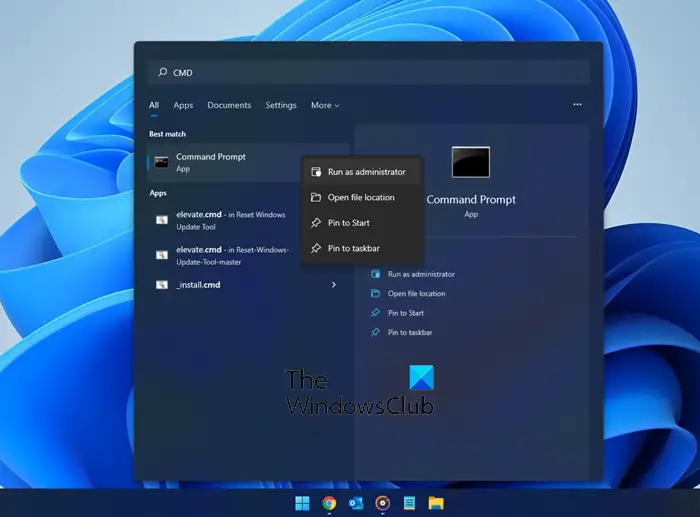Image resolution: width=700 pixels, height=517 pixels.
Task: Click Command Prompt title in preview pane
Action: click(471, 200)
